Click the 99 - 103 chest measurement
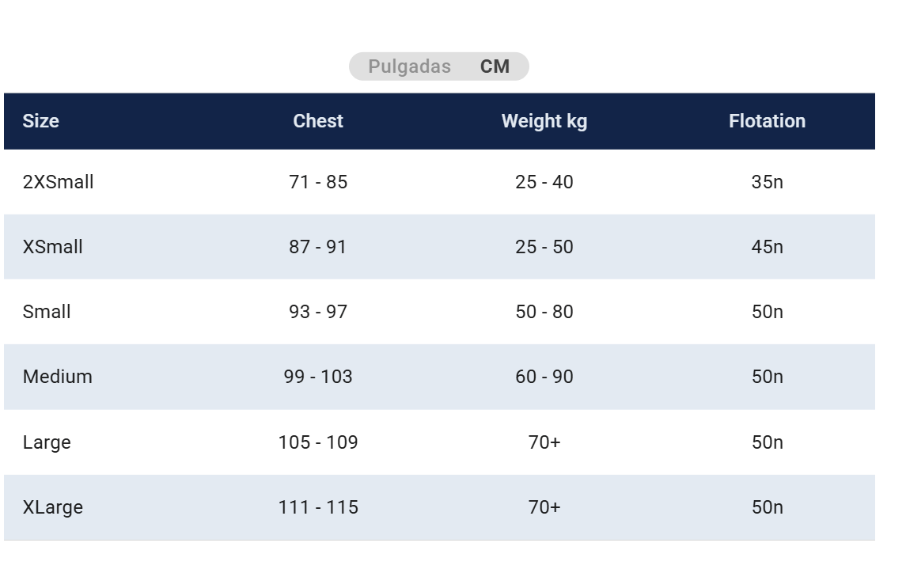This screenshot has width=906, height=588. (x=318, y=377)
